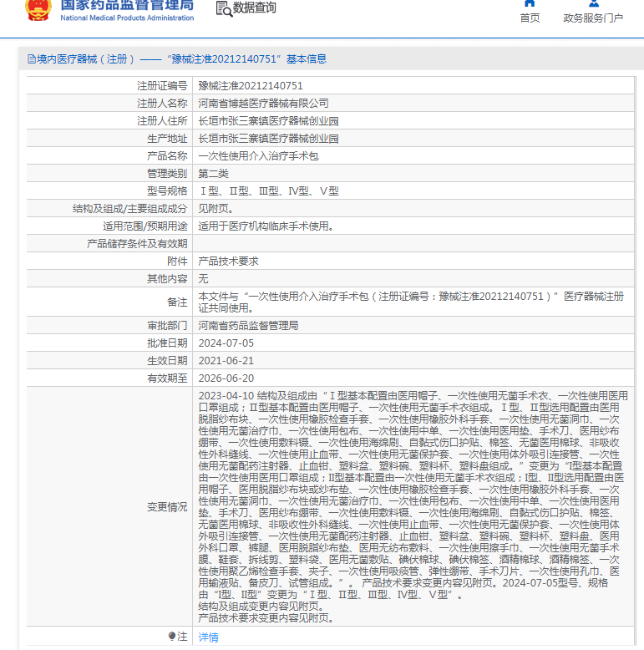Go to 首页 home icon
The height and width of the screenshot is (650, 644).
click(x=530, y=3)
